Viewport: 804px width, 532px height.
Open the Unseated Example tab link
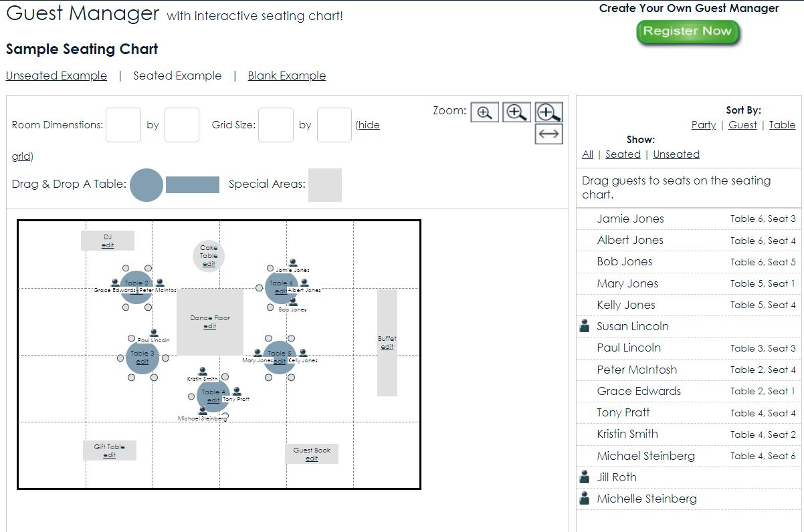[x=56, y=76]
